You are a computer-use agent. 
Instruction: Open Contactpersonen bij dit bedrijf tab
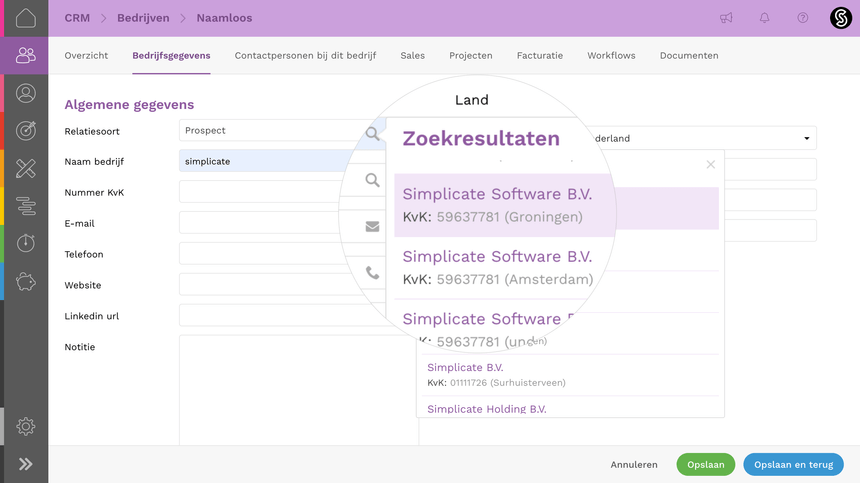tap(305, 55)
